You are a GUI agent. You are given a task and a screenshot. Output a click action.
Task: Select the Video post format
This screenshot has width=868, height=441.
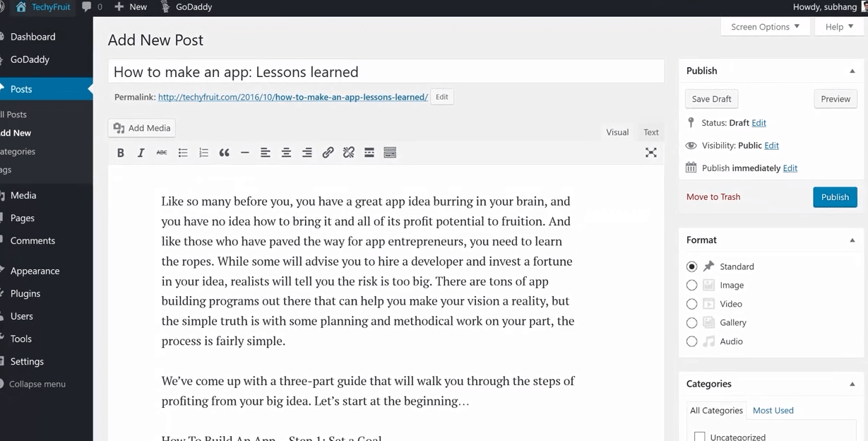tap(691, 304)
